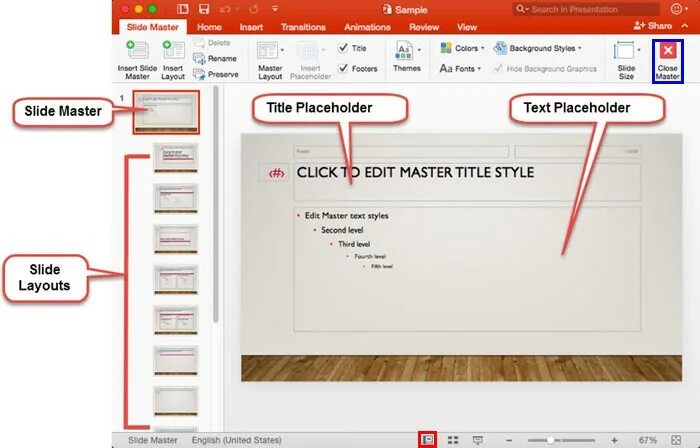Image resolution: width=700 pixels, height=448 pixels.
Task: Toggle the sidebar layout icon in title bar
Action: pos(183,9)
